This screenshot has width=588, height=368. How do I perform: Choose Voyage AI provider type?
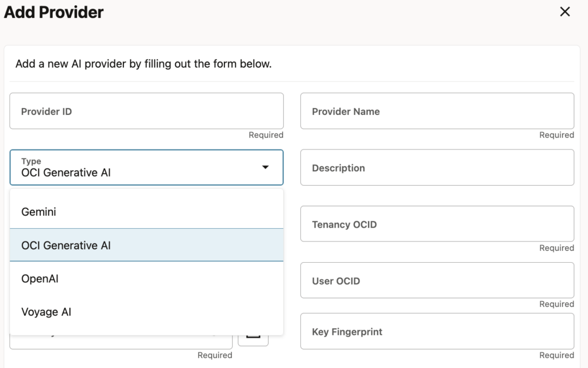[x=146, y=312]
